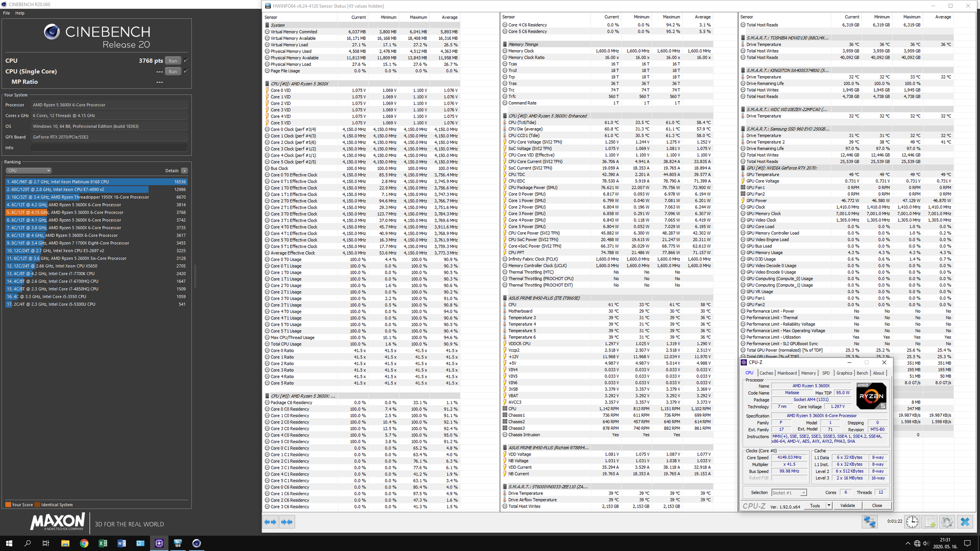980x551 pixels.
Task: Select orange 6C/12T @ 4.15 GHz ranking row
Action: pos(96,212)
